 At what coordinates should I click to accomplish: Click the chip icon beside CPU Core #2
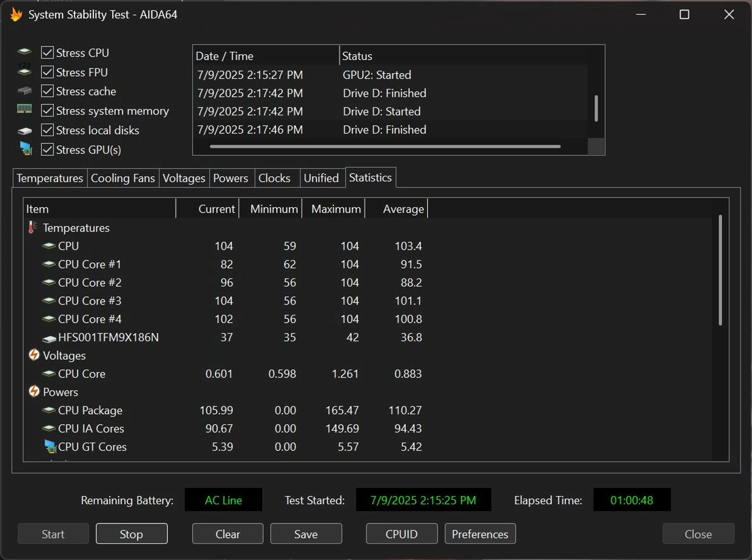tap(49, 282)
